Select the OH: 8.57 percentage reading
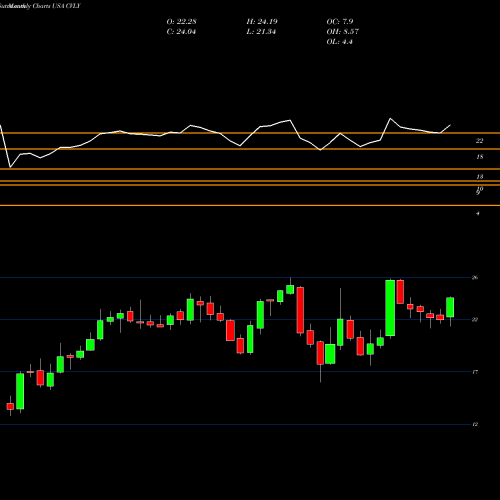This screenshot has width=500, height=500. click(x=342, y=32)
